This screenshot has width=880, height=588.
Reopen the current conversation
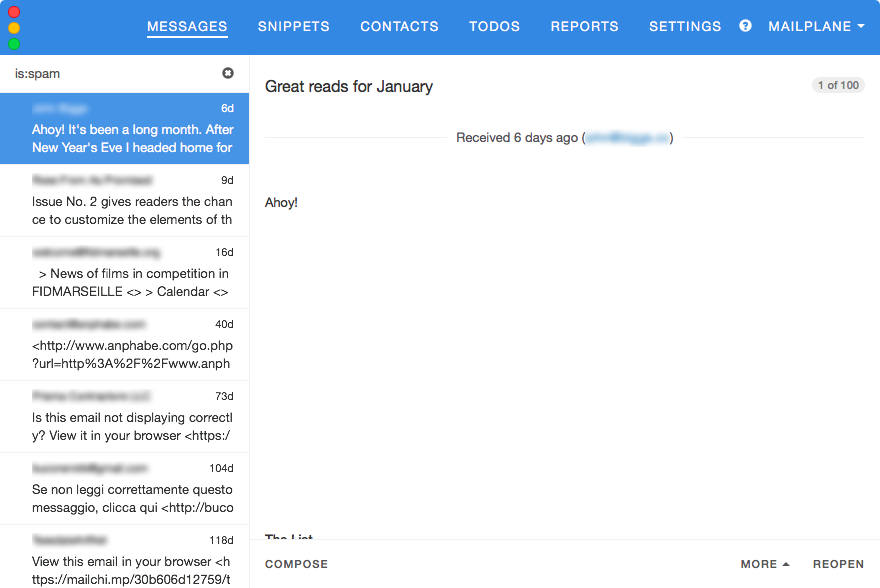838,564
